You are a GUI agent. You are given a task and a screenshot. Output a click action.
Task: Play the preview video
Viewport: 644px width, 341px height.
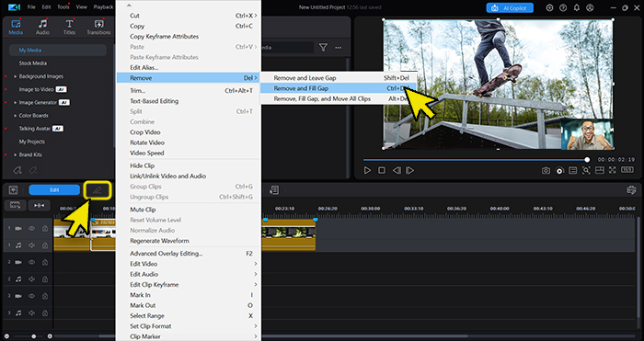[x=367, y=170]
